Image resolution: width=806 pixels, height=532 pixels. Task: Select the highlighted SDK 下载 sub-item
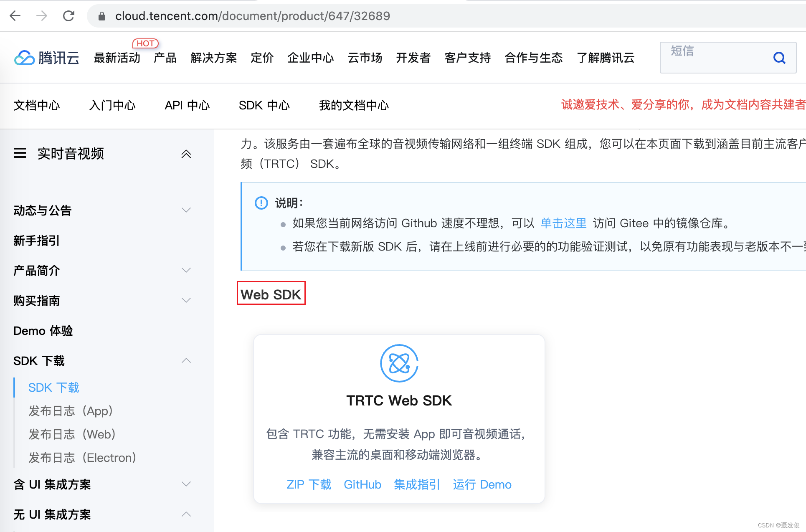coord(53,388)
